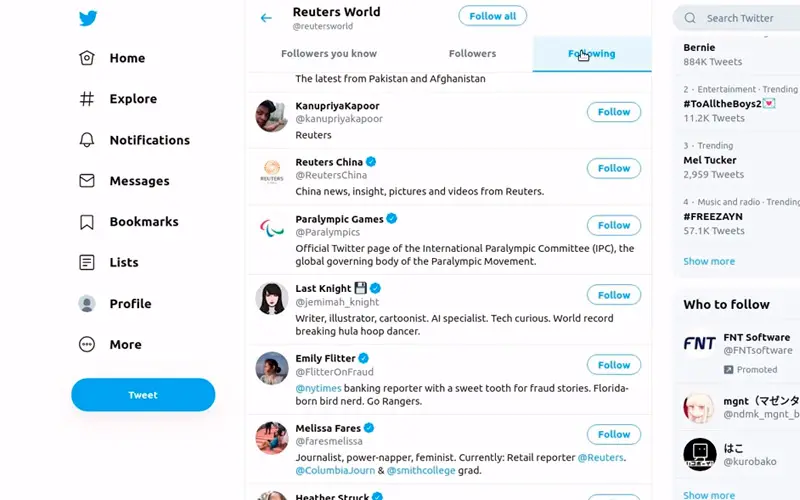800x500 pixels.
Task: Open More options circle icon
Action: pos(88,345)
